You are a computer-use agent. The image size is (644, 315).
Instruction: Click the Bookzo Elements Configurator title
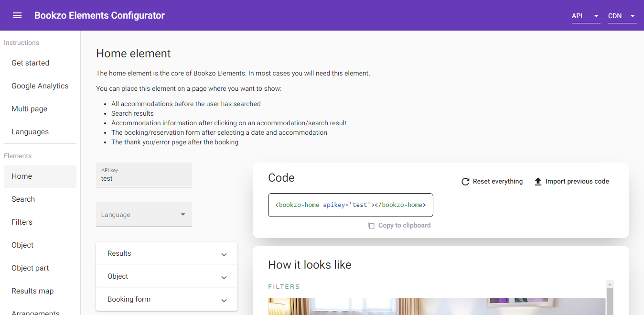tap(99, 15)
